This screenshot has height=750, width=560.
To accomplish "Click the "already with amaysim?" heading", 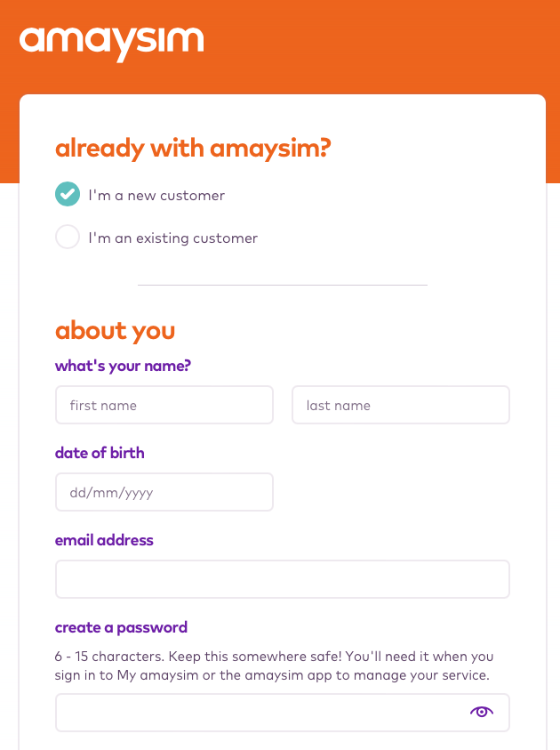I will [x=193, y=148].
